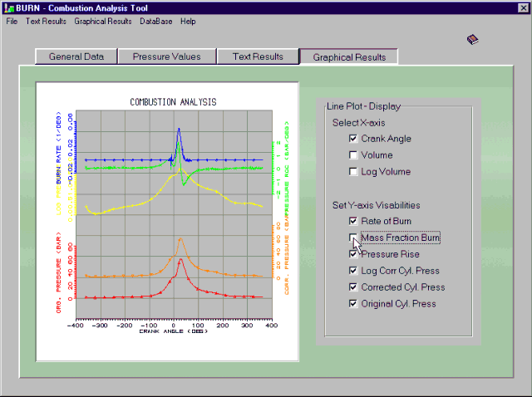Click the Set Y-axis Visabilities heading
Screen dimensions: 532x397
point(376,205)
